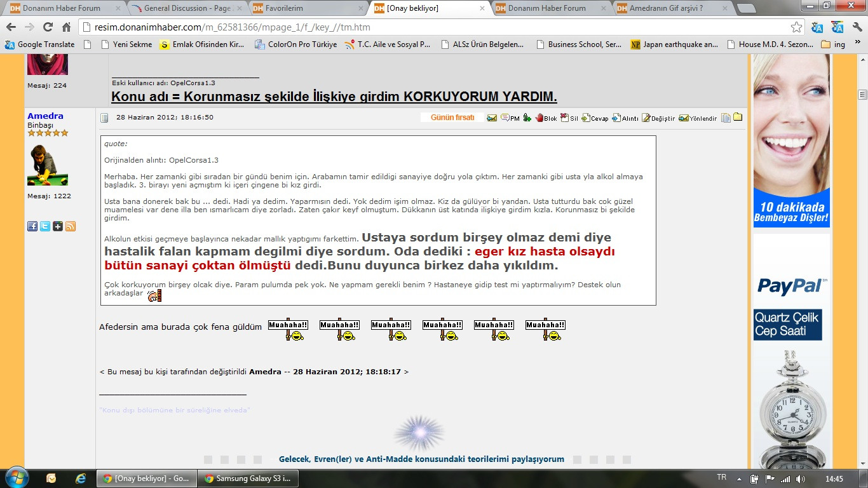The image size is (868, 488).
Task: Forward the post with Yönlendir
Action: click(x=698, y=118)
